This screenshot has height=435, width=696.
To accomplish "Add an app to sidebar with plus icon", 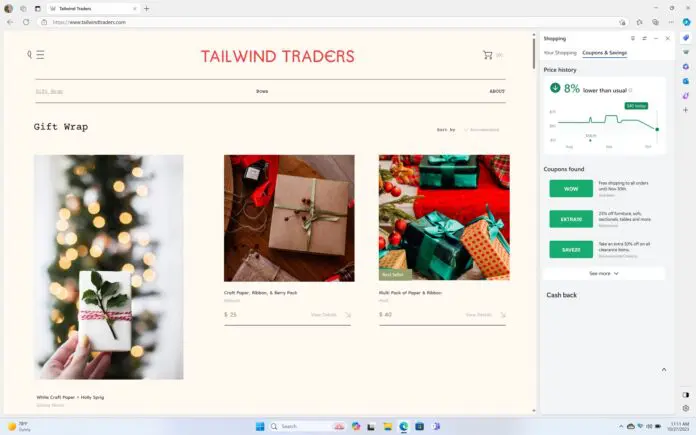I will pos(686,110).
